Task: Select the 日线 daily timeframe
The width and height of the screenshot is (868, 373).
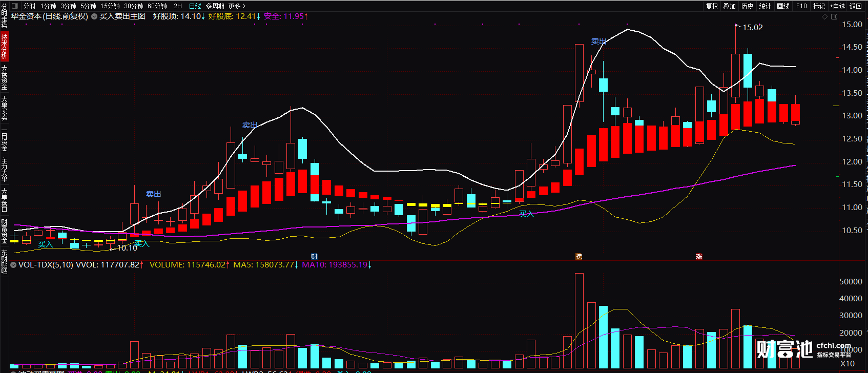Action: 195,6
